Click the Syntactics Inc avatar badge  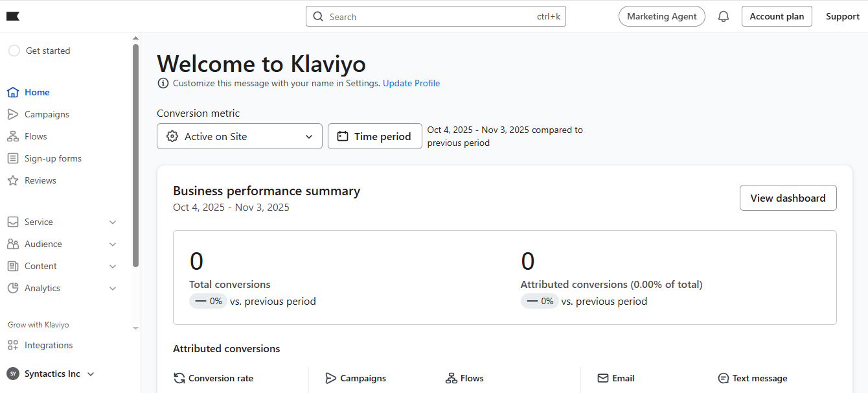13,374
